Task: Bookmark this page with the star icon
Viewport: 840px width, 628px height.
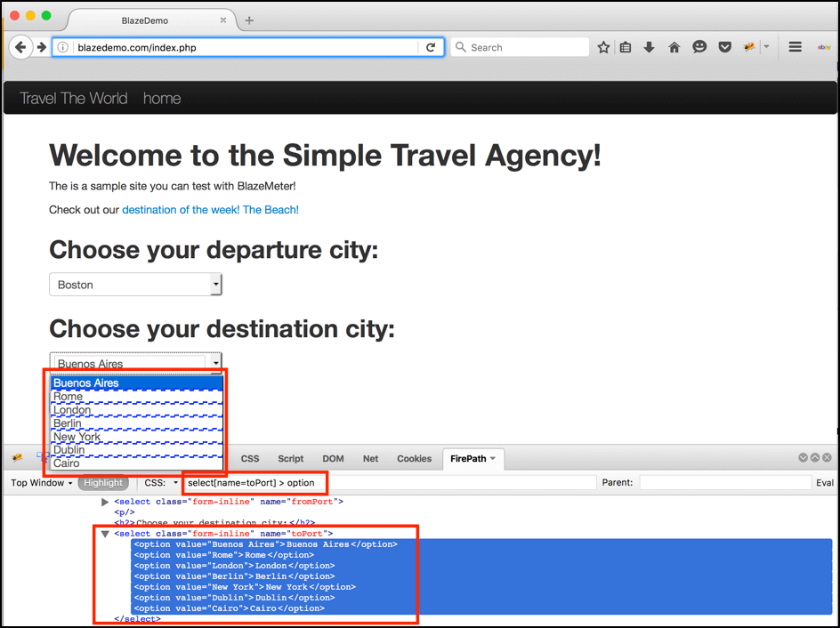Action: coord(603,47)
